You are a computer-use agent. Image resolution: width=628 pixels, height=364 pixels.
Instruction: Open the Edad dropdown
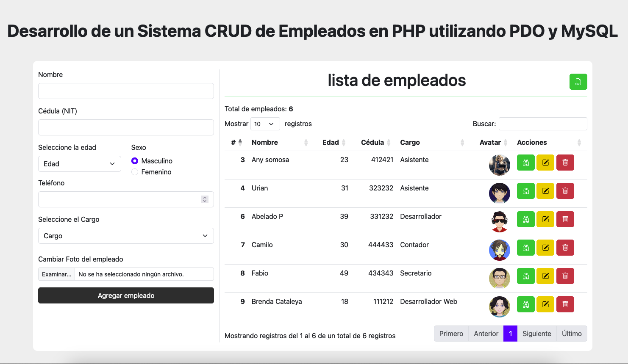80,164
